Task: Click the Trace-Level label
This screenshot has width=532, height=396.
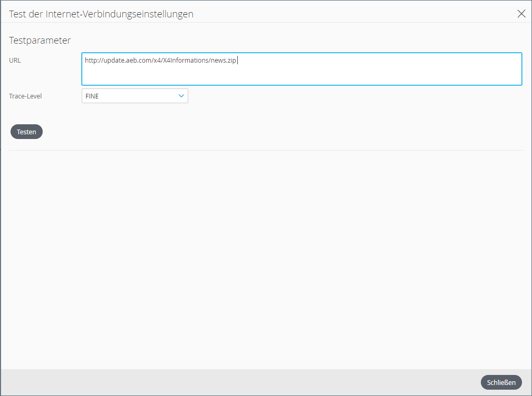Action: pyautogui.click(x=25, y=96)
